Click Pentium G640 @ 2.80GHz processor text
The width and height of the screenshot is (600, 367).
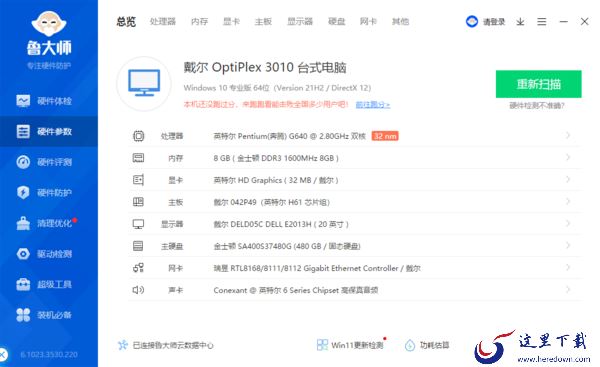[290, 136]
